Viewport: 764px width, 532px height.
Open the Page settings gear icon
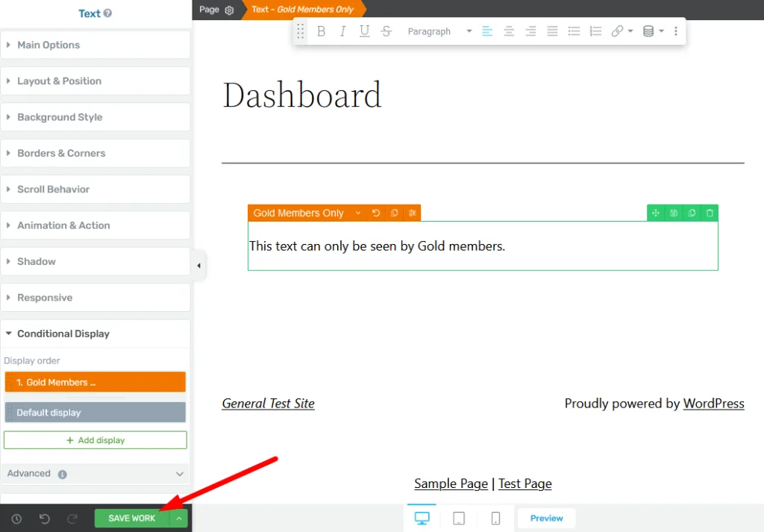pos(229,10)
